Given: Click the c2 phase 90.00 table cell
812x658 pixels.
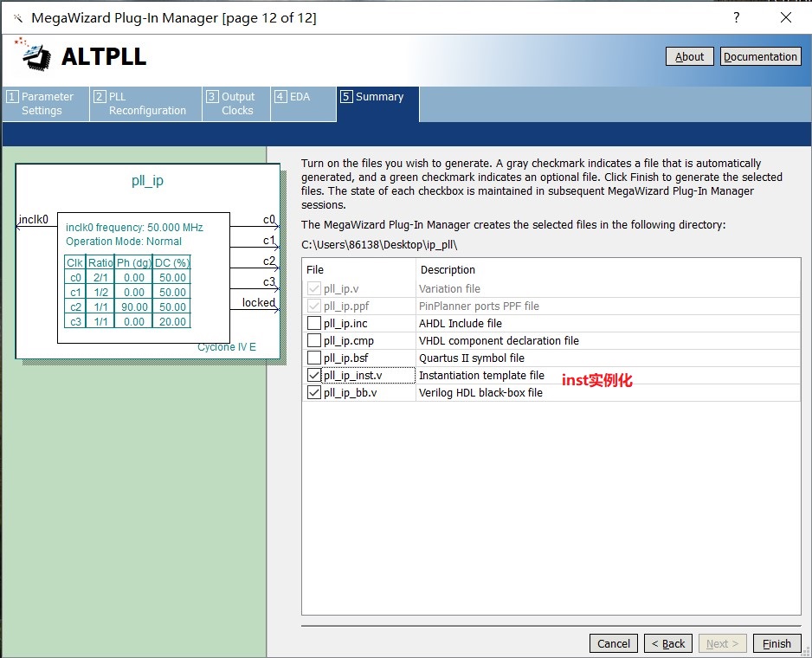Looking at the screenshot, I should (x=134, y=306).
